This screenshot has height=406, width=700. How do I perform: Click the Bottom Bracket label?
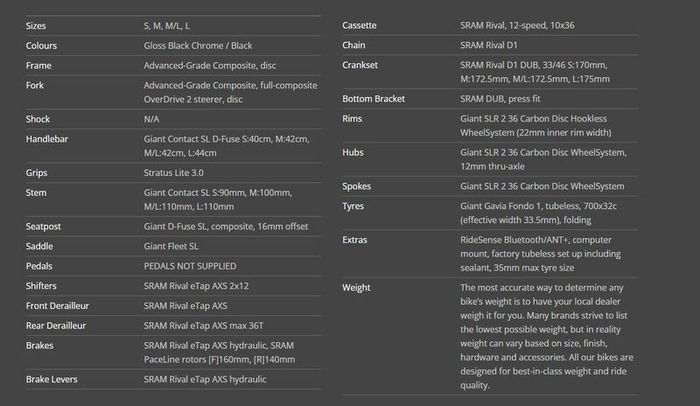(374, 99)
